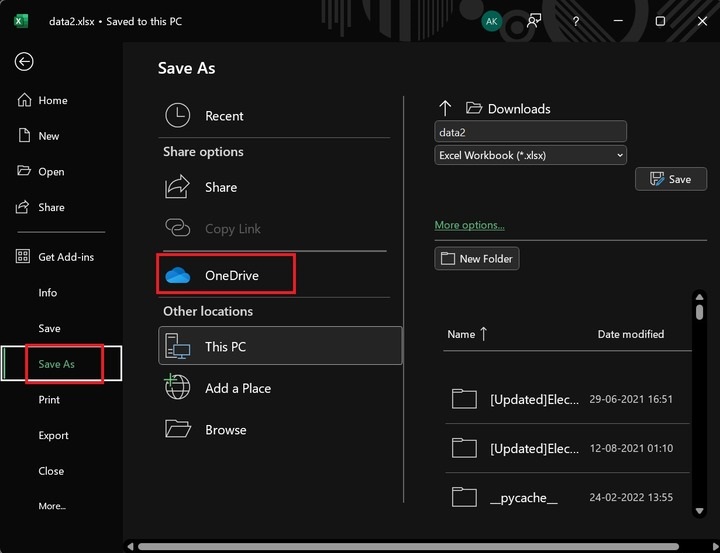Click the Recent clock icon
720x553 pixels.
[178, 116]
